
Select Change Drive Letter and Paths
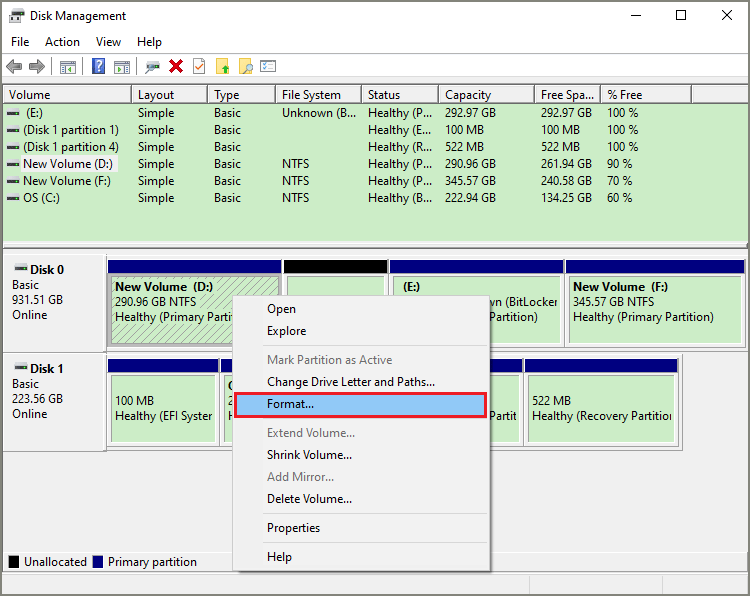pos(362,382)
